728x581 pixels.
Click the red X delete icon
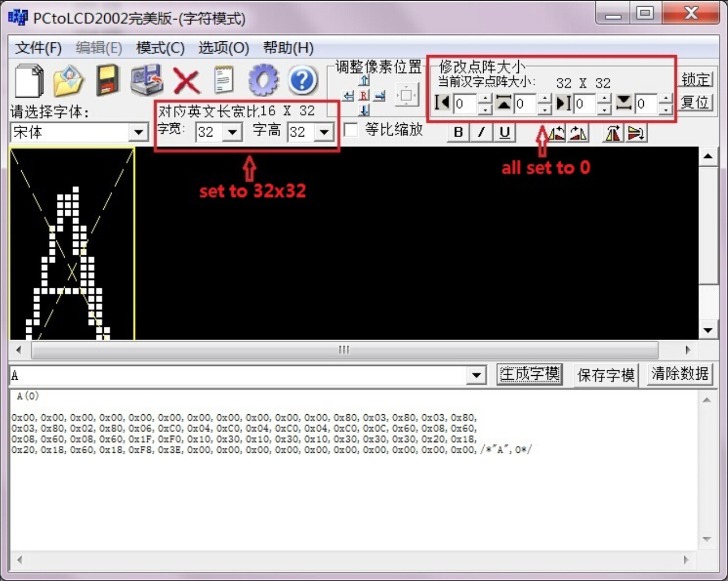click(x=186, y=81)
